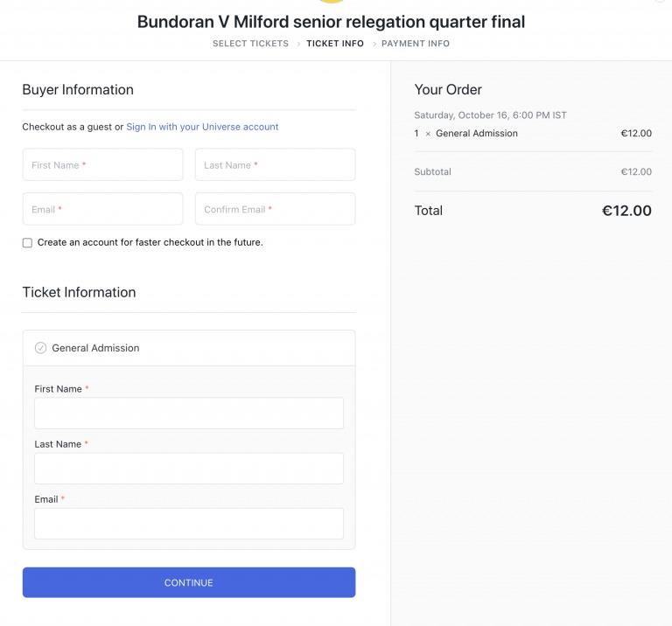672x626 pixels.
Task: Click the ticket holder Last Name input
Action: [x=189, y=469]
